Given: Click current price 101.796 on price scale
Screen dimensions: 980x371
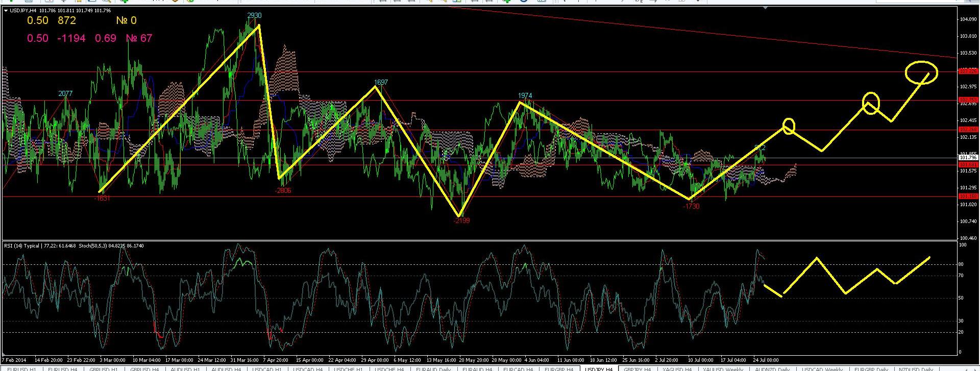Looking at the screenshot, I should pyautogui.click(x=967, y=158).
